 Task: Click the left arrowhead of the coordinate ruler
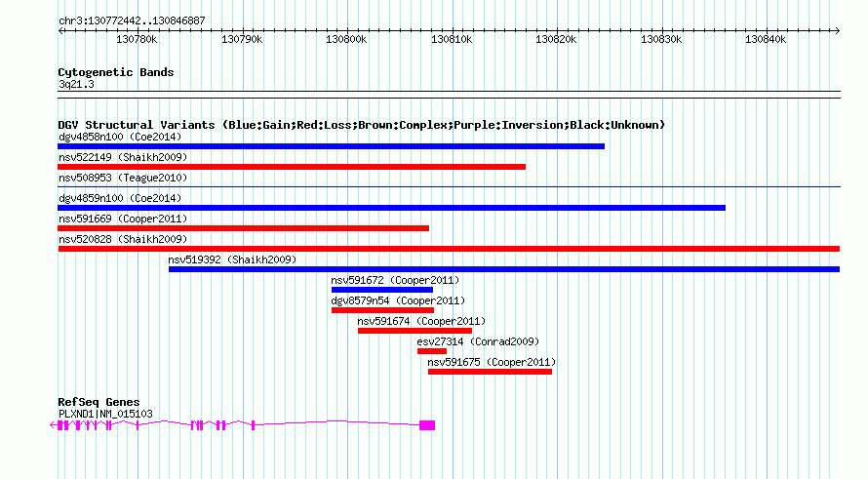pyautogui.click(x=60, y=31)
